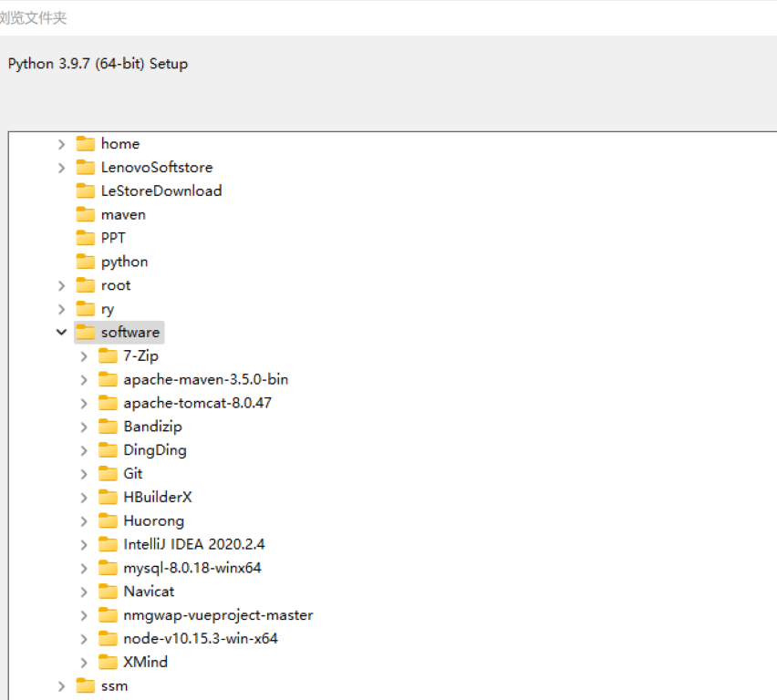
Task: Click the DingDing folder icon
Action: pos(108,450)
